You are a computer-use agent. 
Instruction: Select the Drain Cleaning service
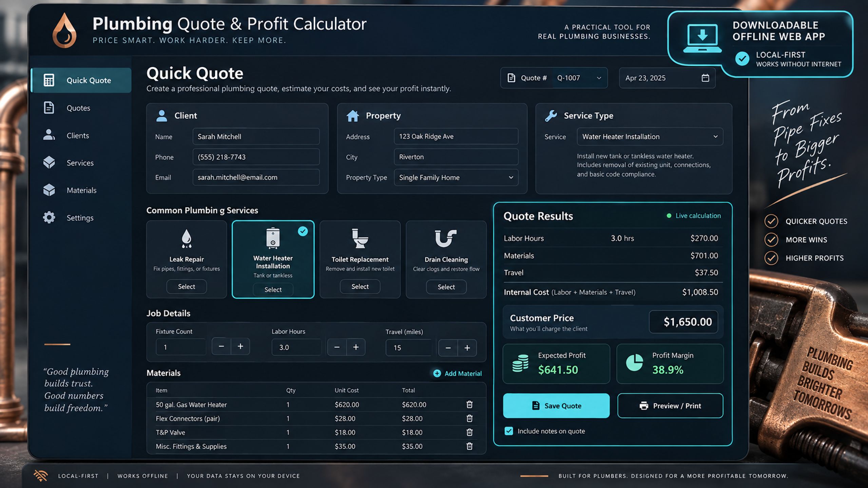tap(446, 287)
